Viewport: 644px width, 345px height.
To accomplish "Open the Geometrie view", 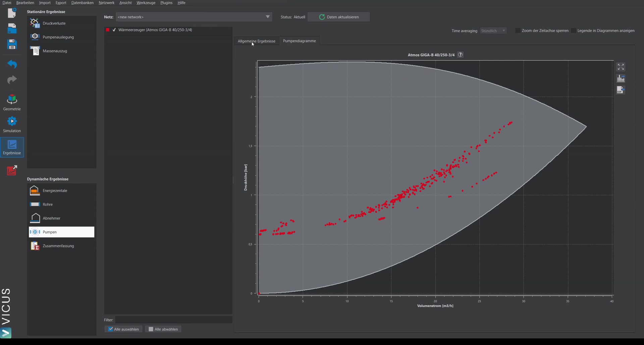I will pyautogui.click(x=12, y=102).
